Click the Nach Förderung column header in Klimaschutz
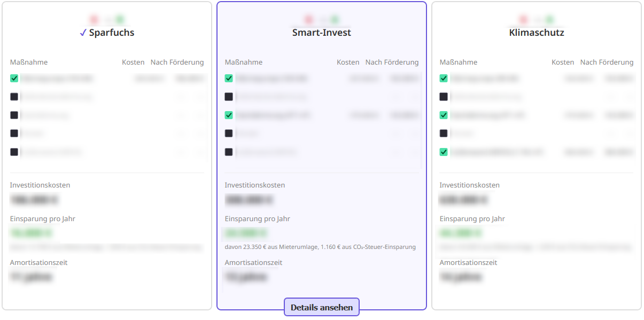 (607, 63)
